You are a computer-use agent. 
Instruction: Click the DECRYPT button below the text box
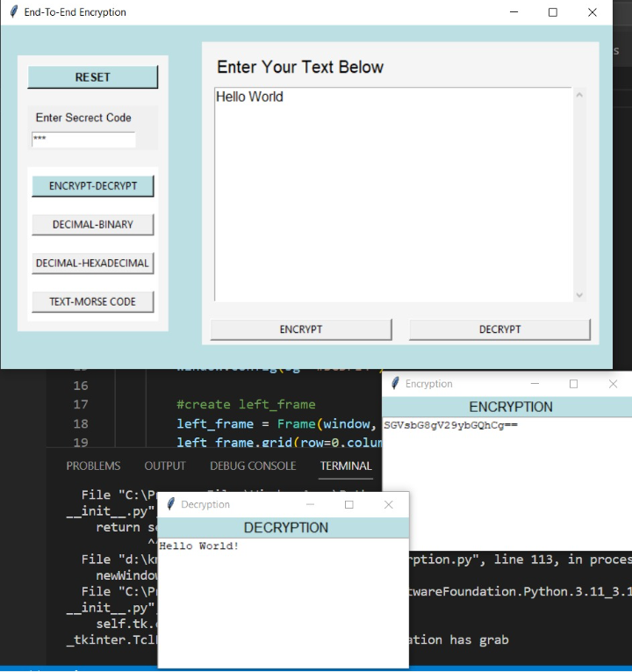[499, 329]
